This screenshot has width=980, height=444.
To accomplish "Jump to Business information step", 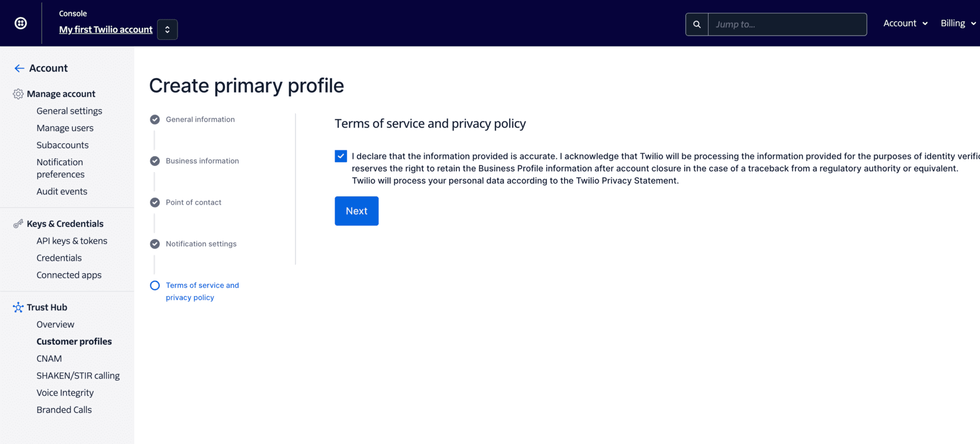I will pos(202,161).
